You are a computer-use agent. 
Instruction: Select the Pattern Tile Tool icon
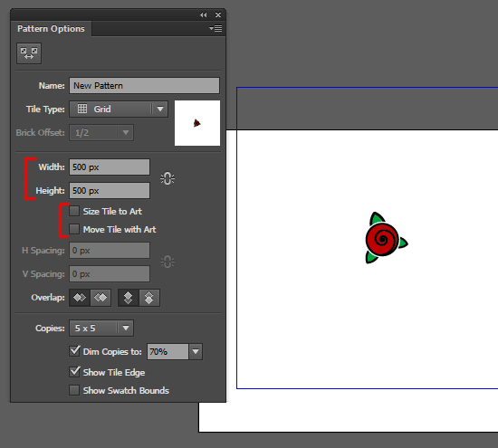point(29,53)
